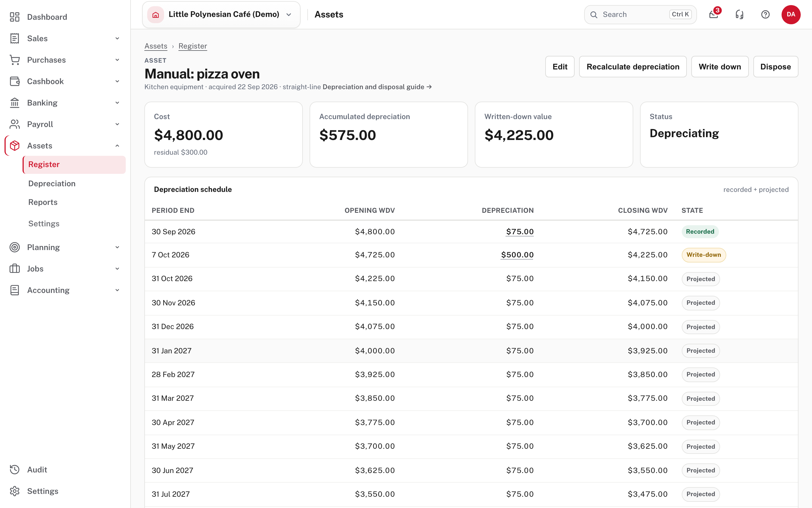Open the Little Polynesian Café organisation dropdown

[221, 14]
